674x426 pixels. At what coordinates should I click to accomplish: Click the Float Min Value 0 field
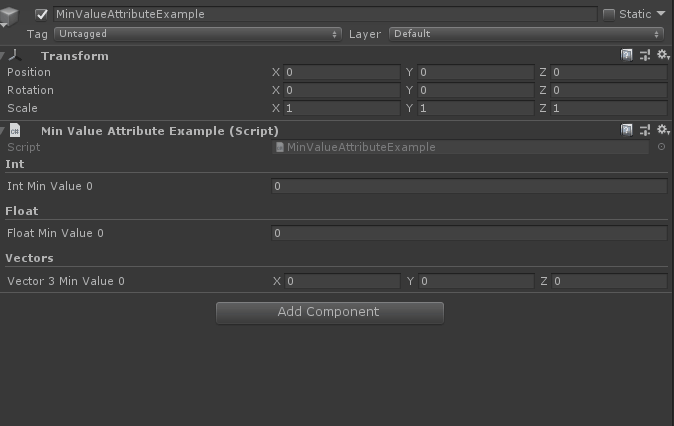pos(468,233)
